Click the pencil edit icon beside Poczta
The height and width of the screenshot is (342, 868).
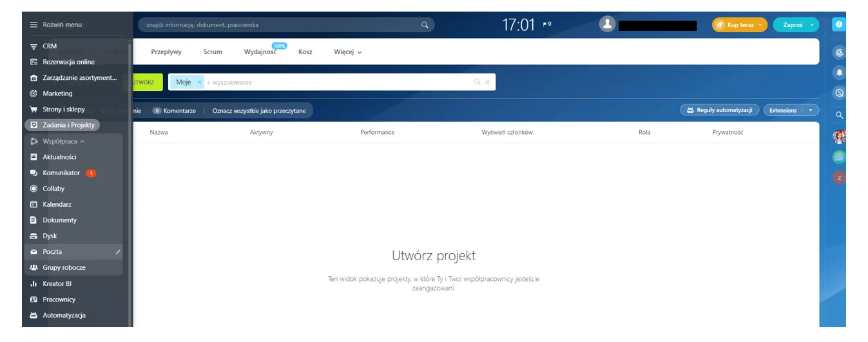point(118,252)
